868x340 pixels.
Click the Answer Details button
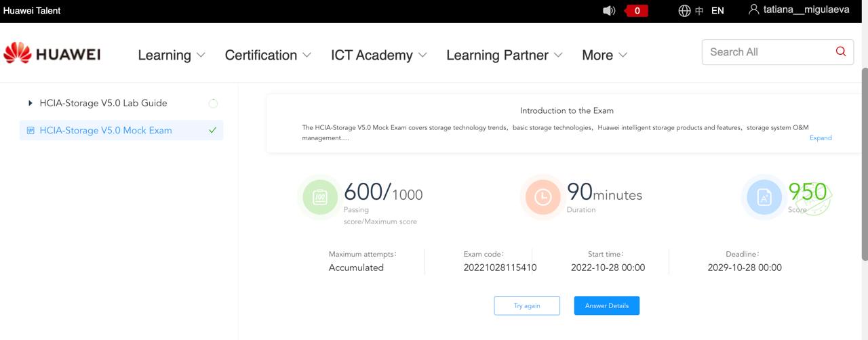(606, 305)
